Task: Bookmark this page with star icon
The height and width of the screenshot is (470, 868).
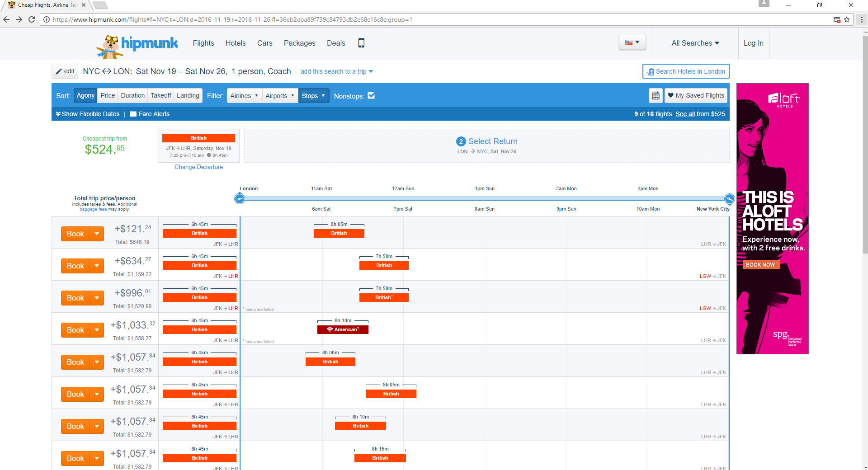Action: coord(847,19)
